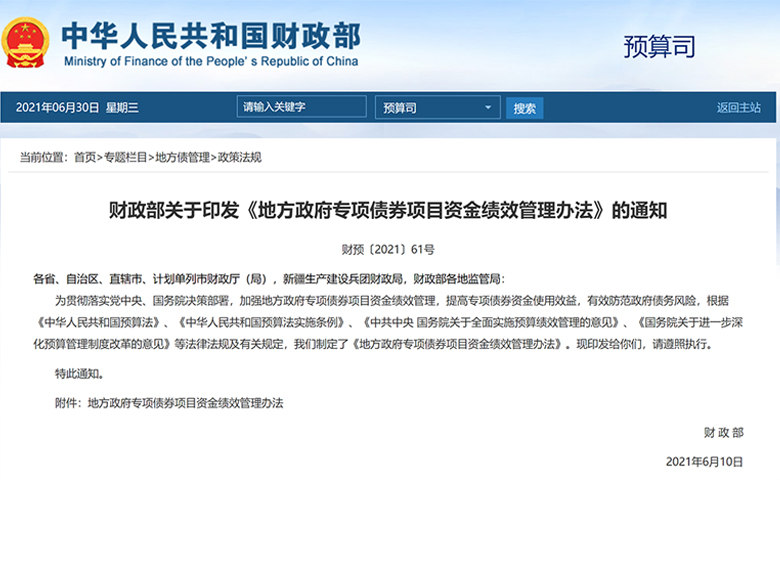Open the 政策法规 breadcrumb link
The width and height of the screenshot is (780, 580).
[x=240, y=158]
